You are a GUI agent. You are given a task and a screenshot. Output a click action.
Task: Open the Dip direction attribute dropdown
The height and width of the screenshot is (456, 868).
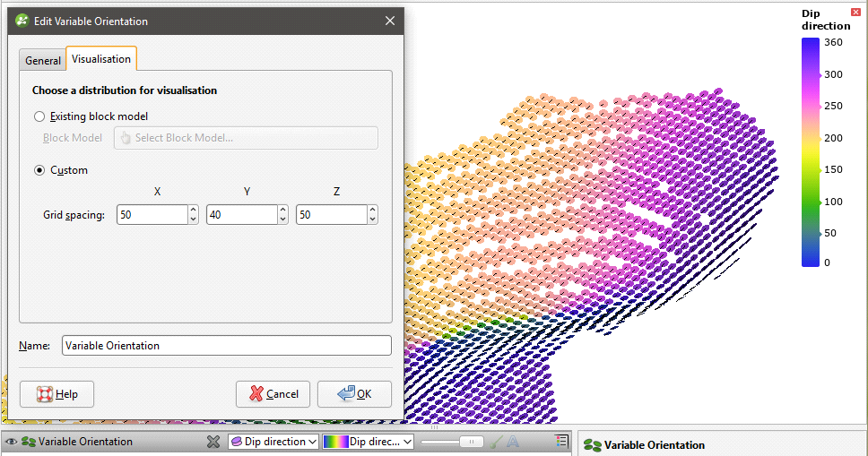tap(274, 442)
